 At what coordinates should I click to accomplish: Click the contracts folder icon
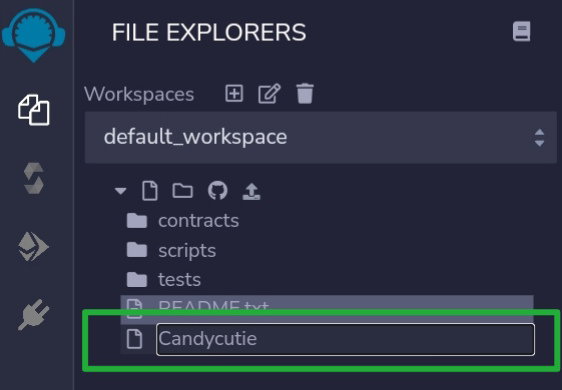(137, 221)
